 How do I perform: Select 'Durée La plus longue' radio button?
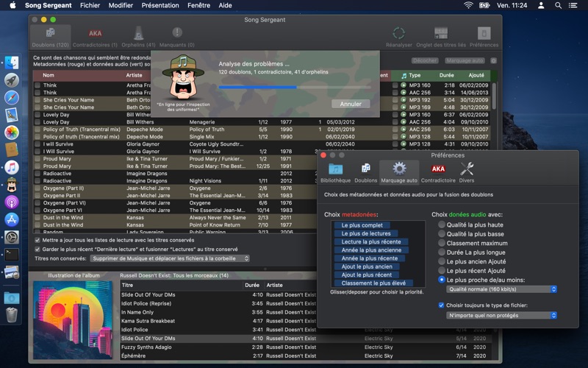(x=442, y=252)
